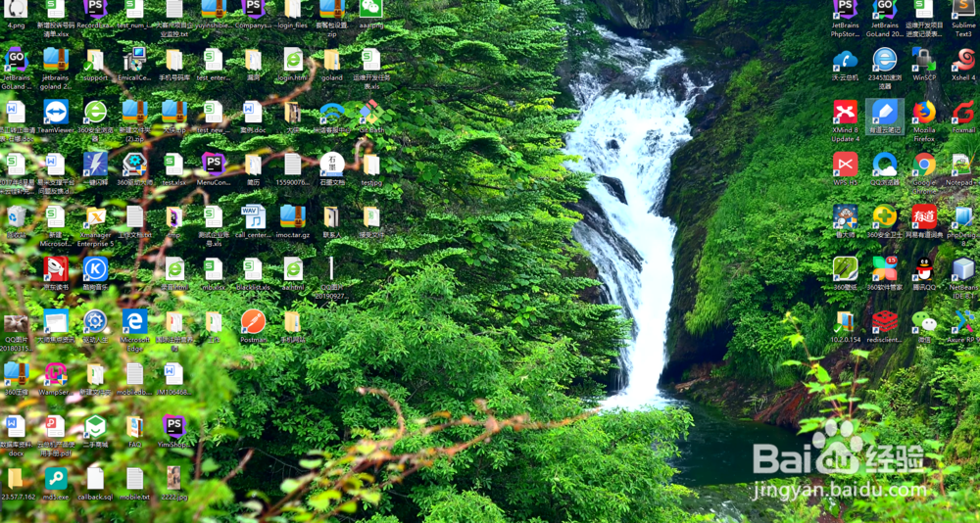
Task: Open the TeamViewer desktop shortcut
Action: (56, 112)
